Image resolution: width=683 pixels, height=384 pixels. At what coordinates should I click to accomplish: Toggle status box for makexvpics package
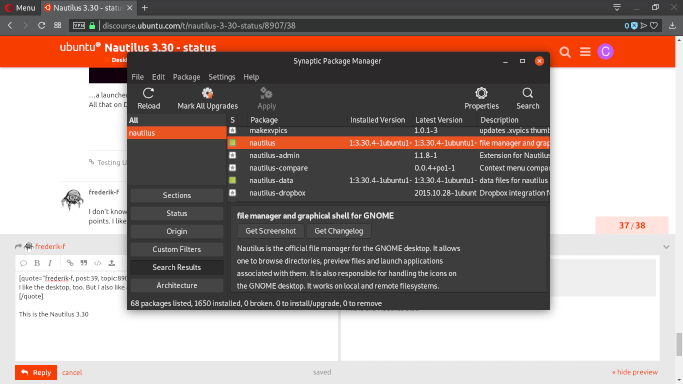click(x=233, y=130)
